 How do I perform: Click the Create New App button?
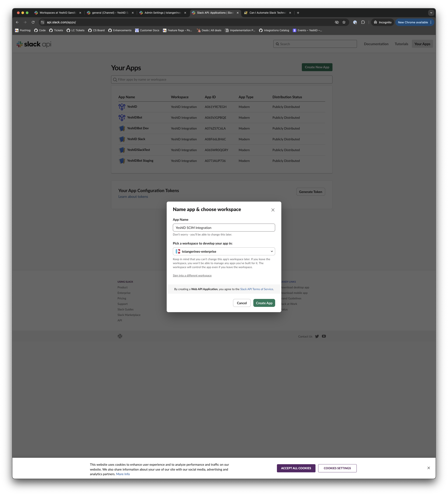pos(317,67)
